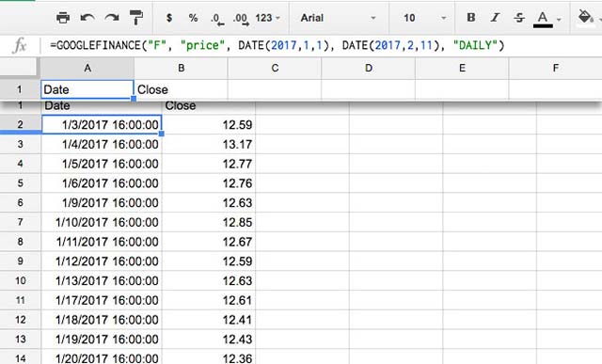Apply percent format
602x364 pixels.
click(x=193, y=18)
